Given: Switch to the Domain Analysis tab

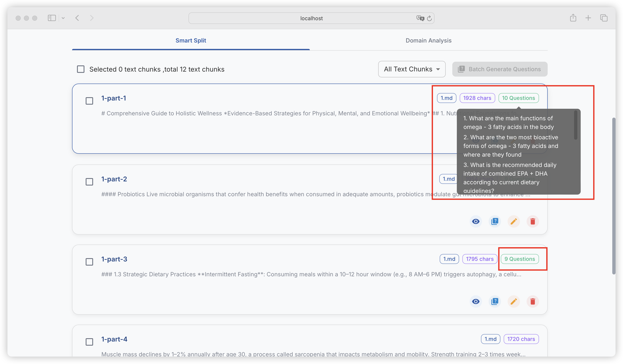Looking at the screenshot, I should (428, 40).
